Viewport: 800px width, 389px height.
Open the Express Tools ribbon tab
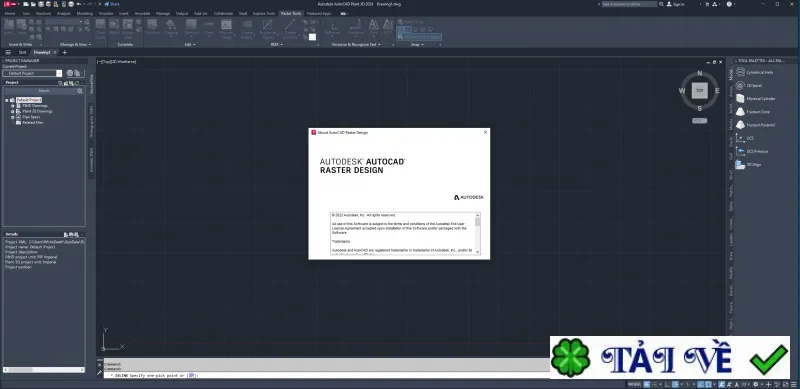pos(264,13)
